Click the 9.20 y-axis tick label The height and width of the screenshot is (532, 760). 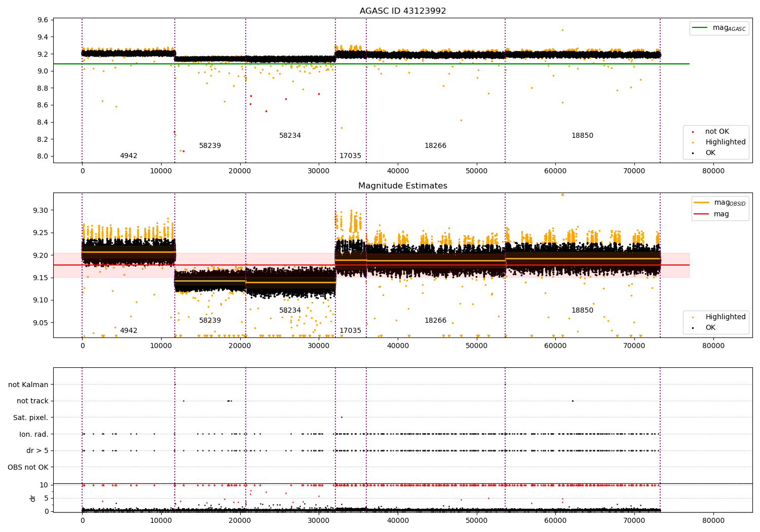pyautogui.click(x=41, y=256)
